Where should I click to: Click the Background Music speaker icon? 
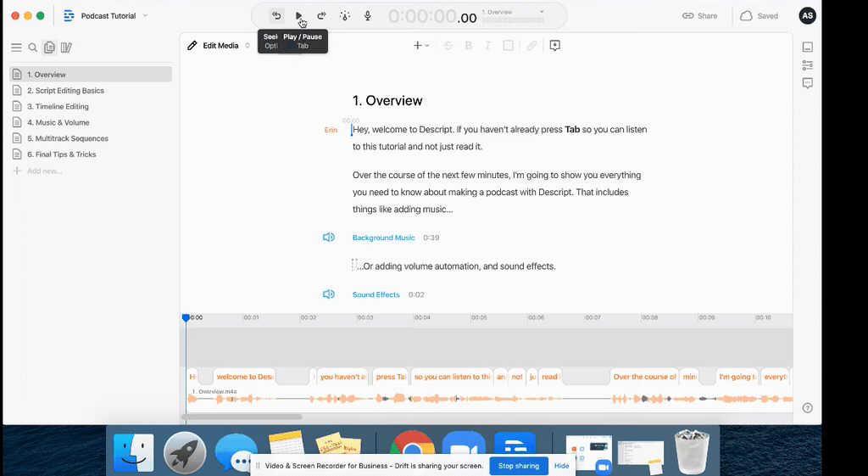point(329,238)
